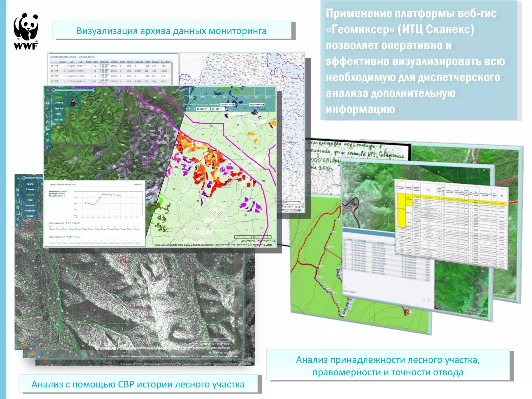Select the QUALITY radio button

[73, 223]
